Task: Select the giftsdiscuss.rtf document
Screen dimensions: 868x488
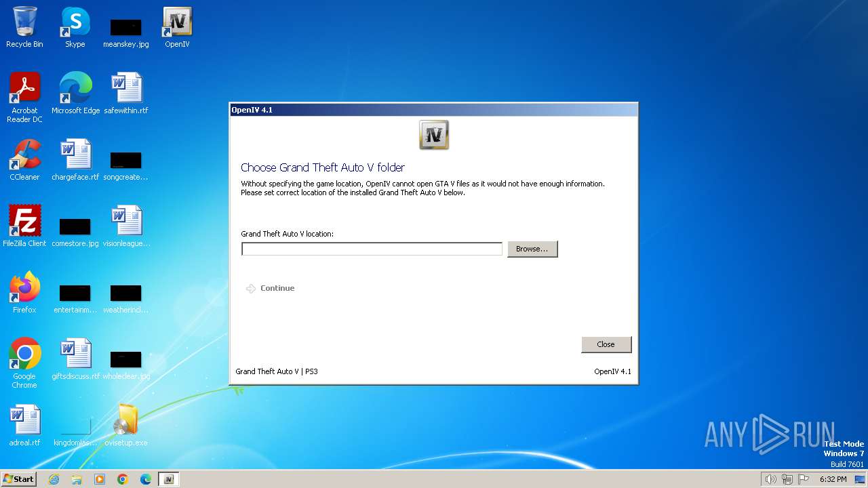Action: [75, 359]
